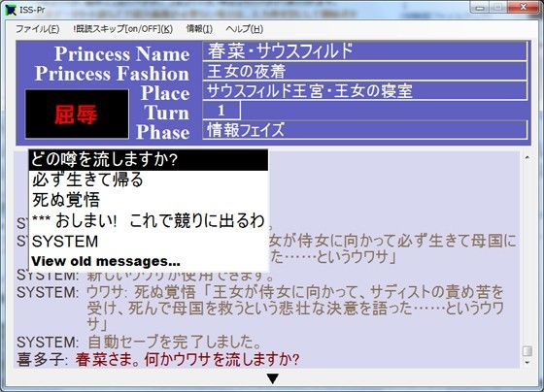This screenshot has width=544, height=392.
Task: Click the Phase field 情報フェイズ
Action: pyautogui.click(x=365, y=130)
